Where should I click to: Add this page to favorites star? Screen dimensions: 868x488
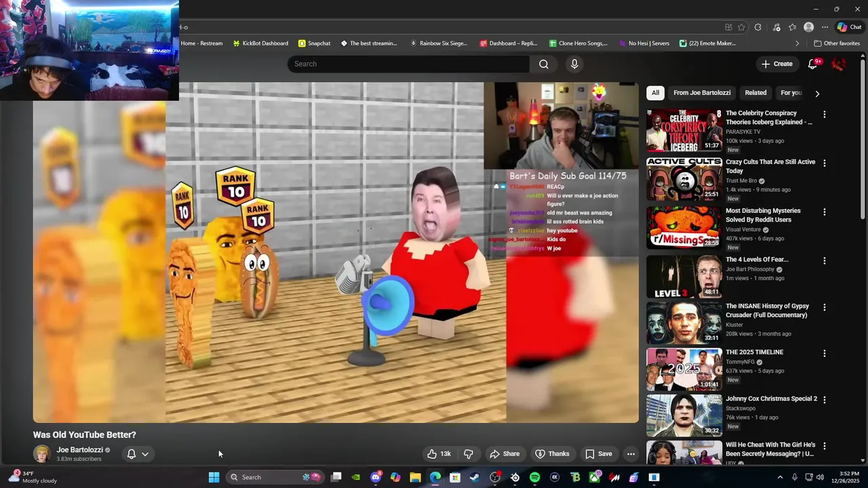pos(741,27)
